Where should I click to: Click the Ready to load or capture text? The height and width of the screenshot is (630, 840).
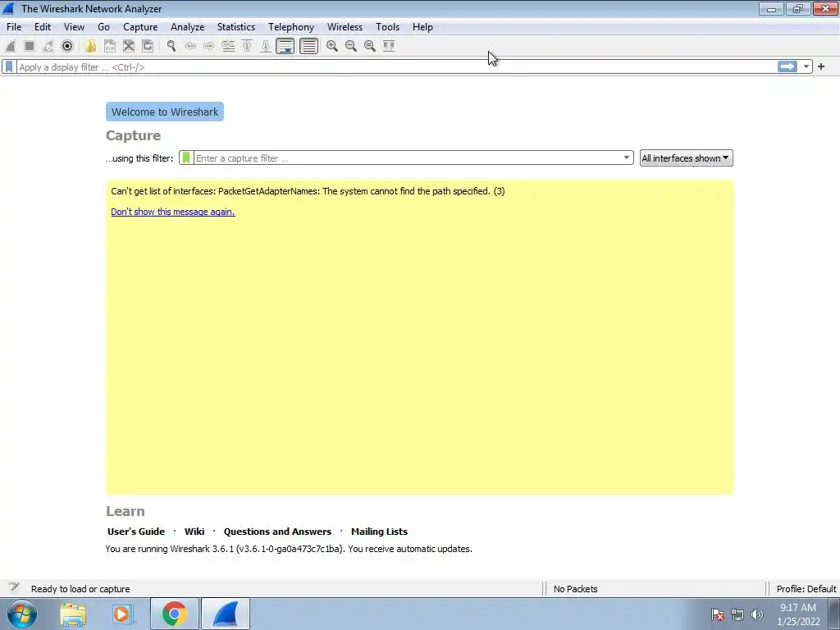coord(80,589)
